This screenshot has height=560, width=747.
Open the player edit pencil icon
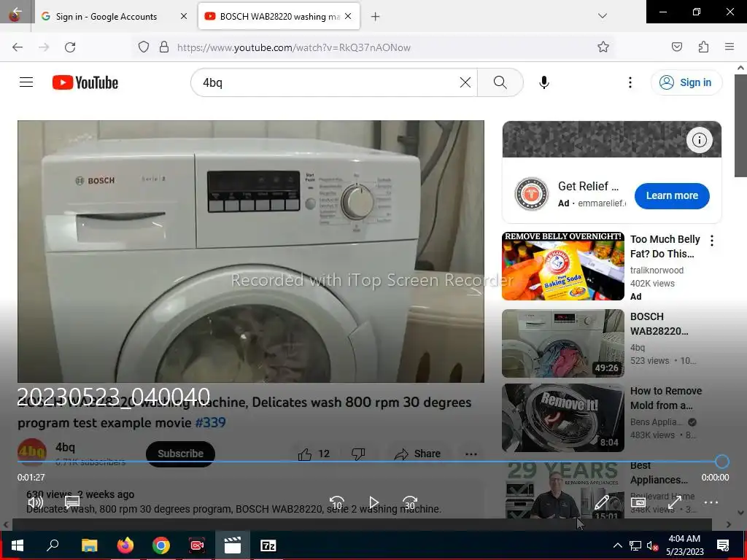[x=602, y=502]
